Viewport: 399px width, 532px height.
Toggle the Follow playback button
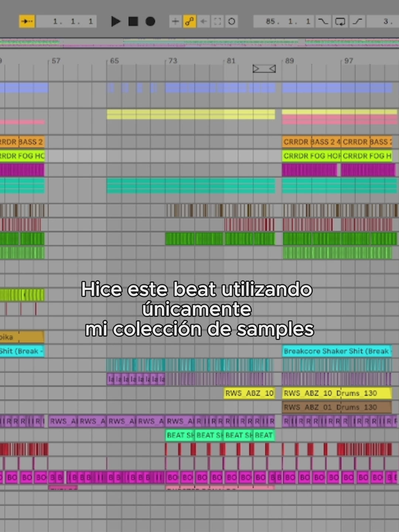[27, 21]
